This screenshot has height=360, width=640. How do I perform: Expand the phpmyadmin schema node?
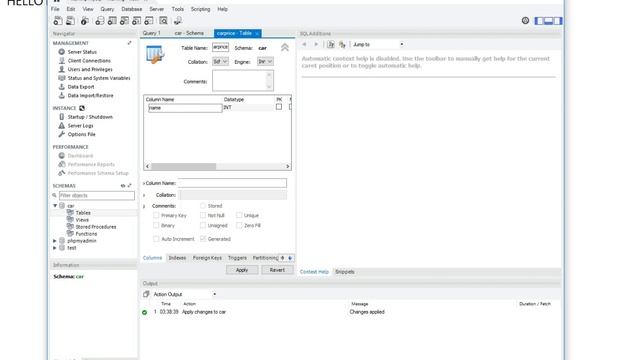tap(55, 241)
